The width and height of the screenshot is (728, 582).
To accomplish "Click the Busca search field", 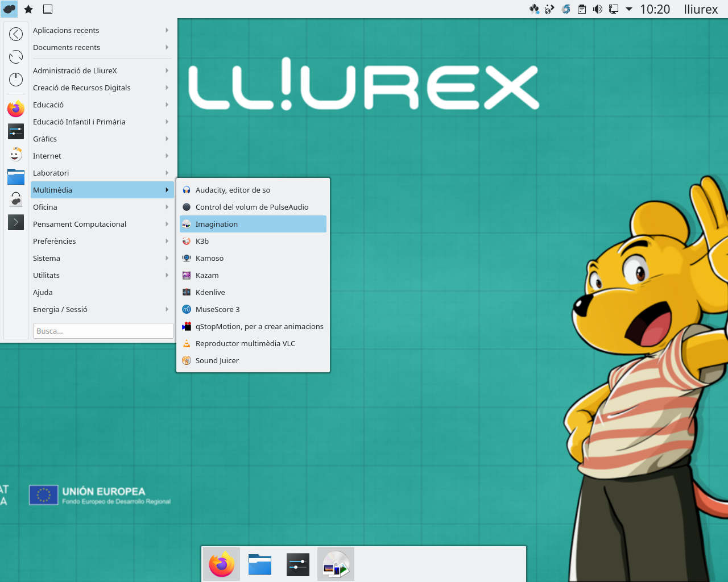I will [x=103, y=331].
